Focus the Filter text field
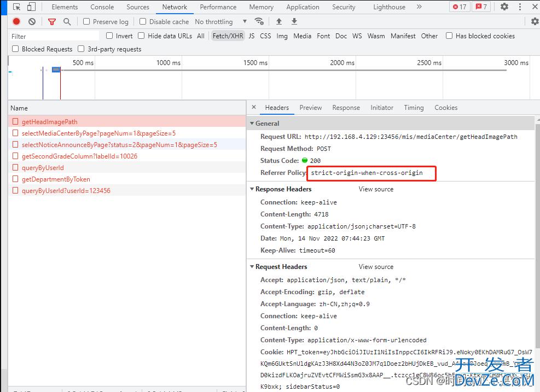Screen dimensions: 540x392 point(54,36)
